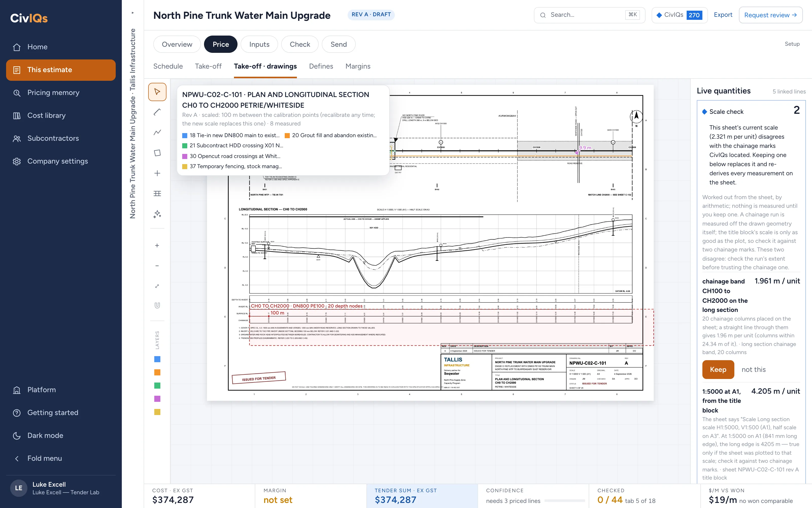Activate the AI sparkle auto-takeoff tool

(x=157, y=214)
